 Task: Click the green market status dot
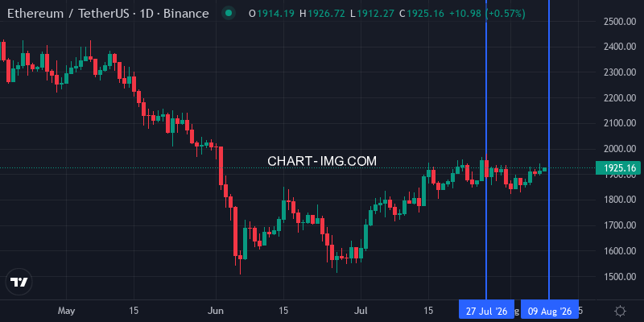point(229,14)
